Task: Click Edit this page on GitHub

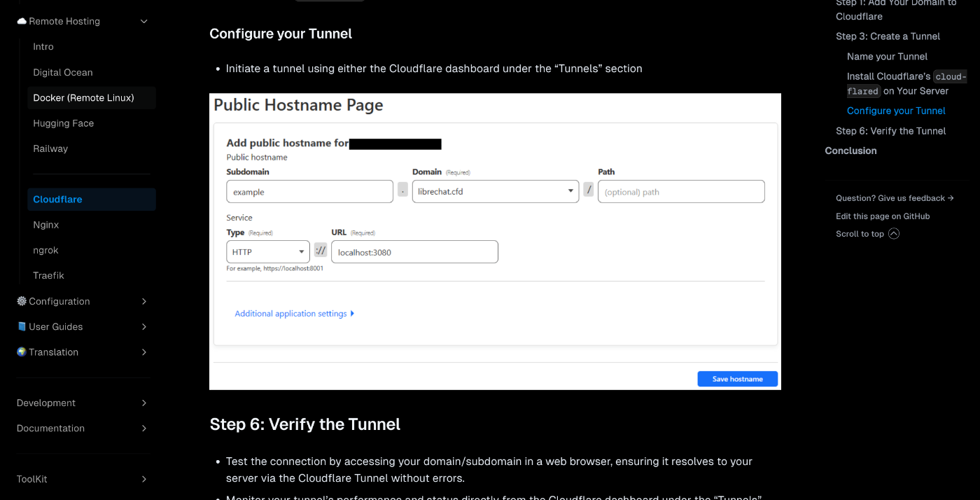Action: (883, 216)
